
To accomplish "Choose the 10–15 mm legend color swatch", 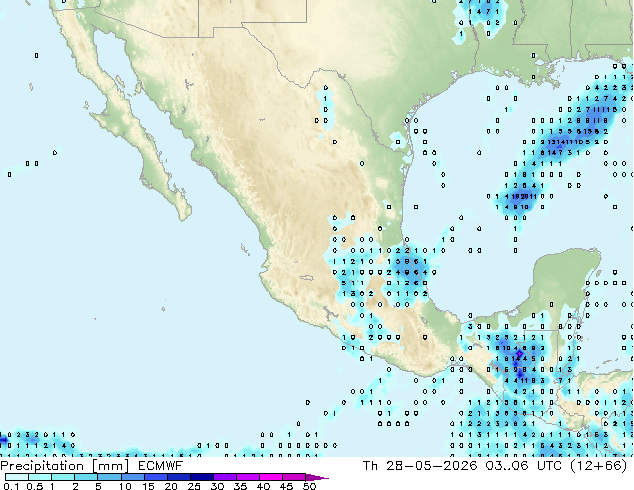I will click(133, 477).
